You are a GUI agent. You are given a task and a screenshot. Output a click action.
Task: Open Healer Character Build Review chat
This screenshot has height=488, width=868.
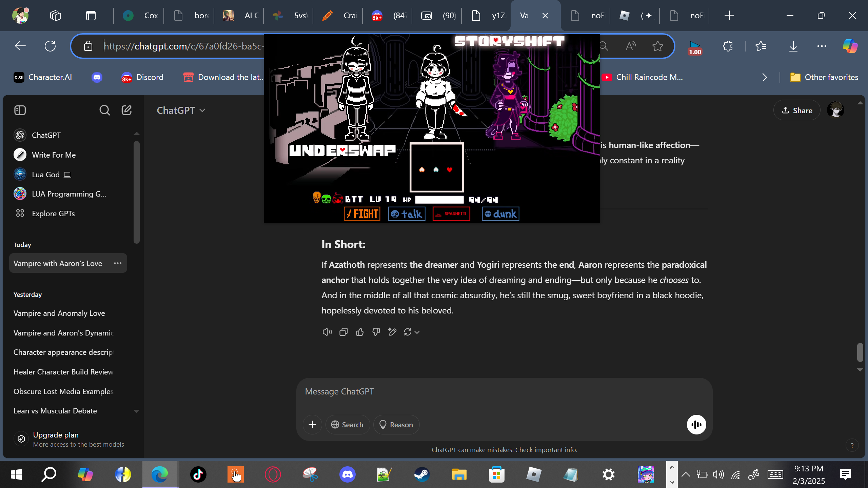click(x=68, y=372)
